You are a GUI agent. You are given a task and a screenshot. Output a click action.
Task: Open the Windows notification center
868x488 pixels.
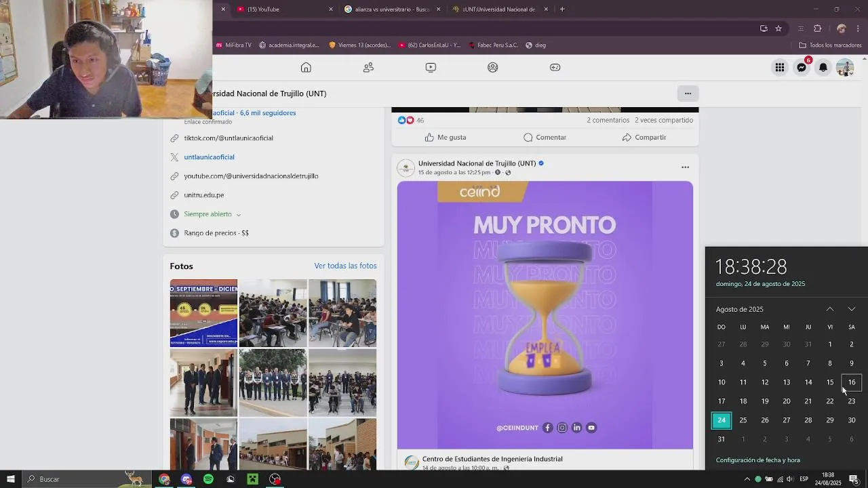click(854, 479)
